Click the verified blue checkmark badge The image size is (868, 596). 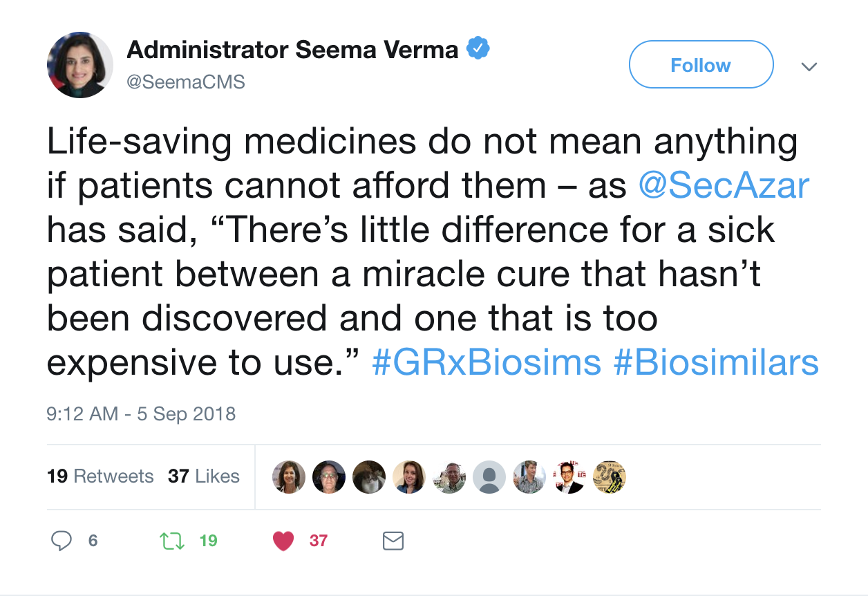pyautogui.click(x=478, y=47)
